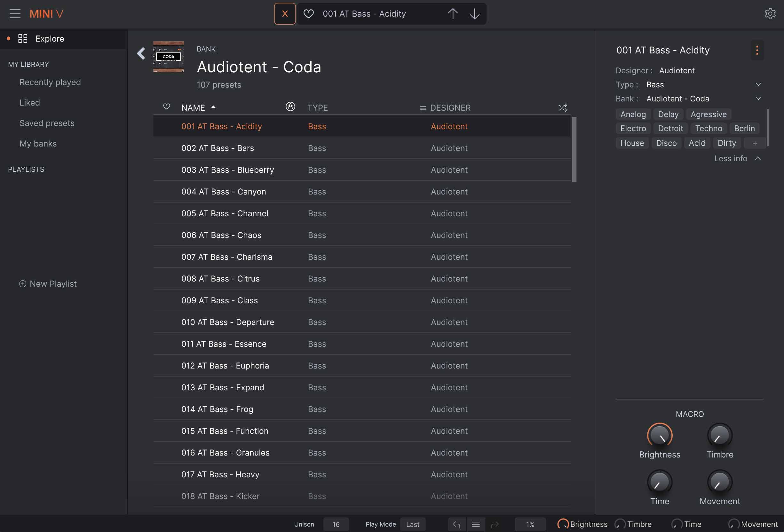This screenshot has height=532, width=784.
Task: Load previous preset with up arrow
Action: coord(452,14)
